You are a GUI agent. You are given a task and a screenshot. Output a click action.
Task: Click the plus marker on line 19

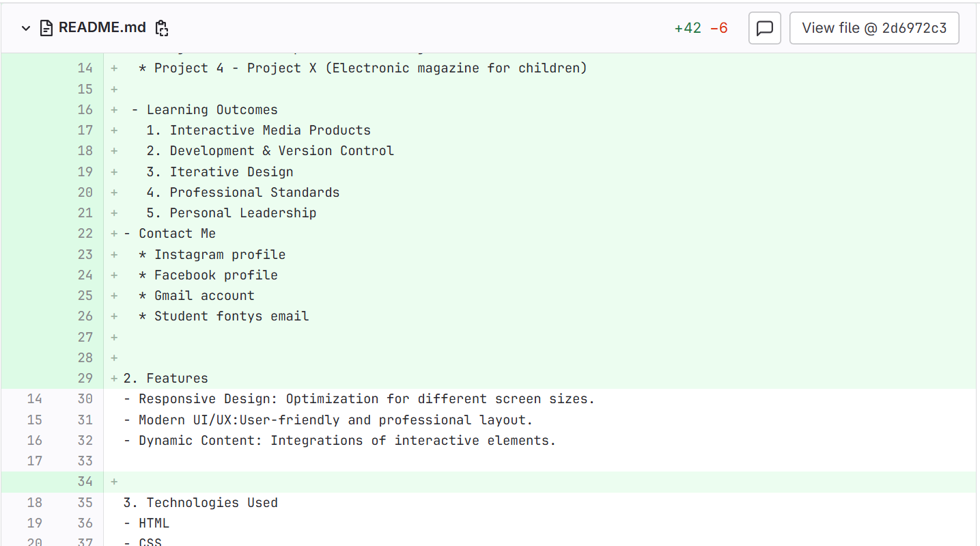click(x=114, y=172)
